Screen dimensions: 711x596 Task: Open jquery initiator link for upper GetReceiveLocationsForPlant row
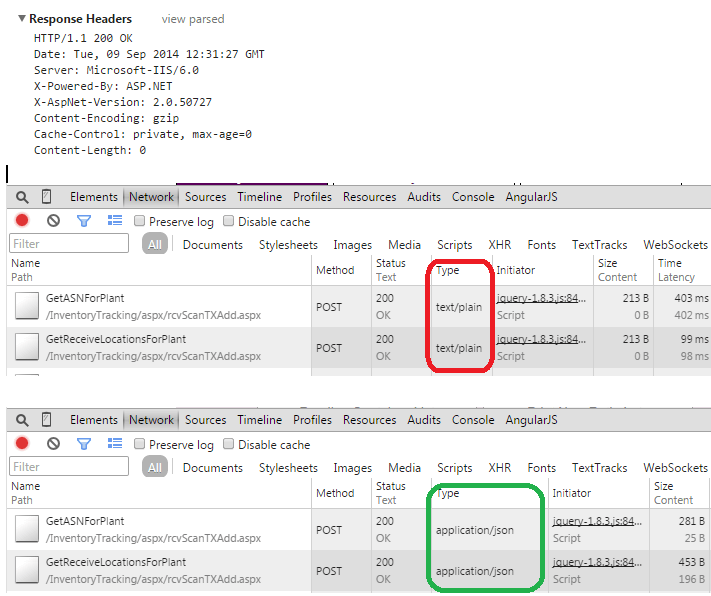pyautogui.click(x=541, y=339)
